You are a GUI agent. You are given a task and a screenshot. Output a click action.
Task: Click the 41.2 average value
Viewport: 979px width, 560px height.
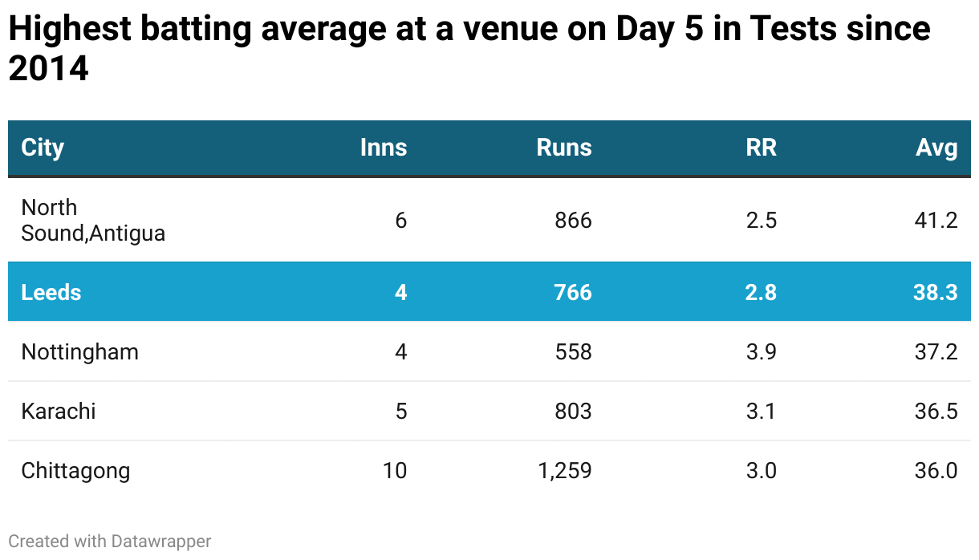click(936, 220)
